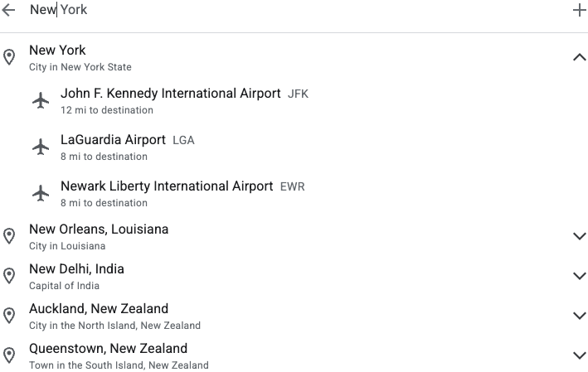
Task: Click the airplane icon for JFK airport
Action: [x=41, y=100]
